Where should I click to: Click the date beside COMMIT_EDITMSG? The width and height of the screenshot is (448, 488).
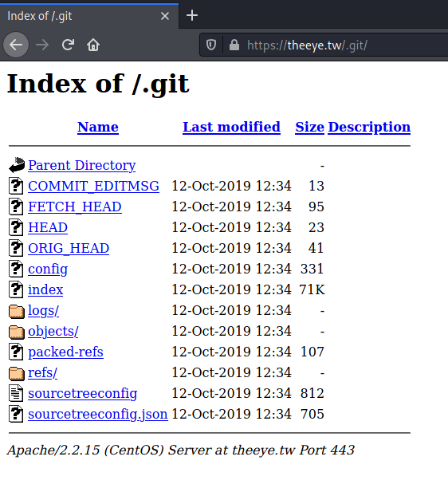(231, 186)
